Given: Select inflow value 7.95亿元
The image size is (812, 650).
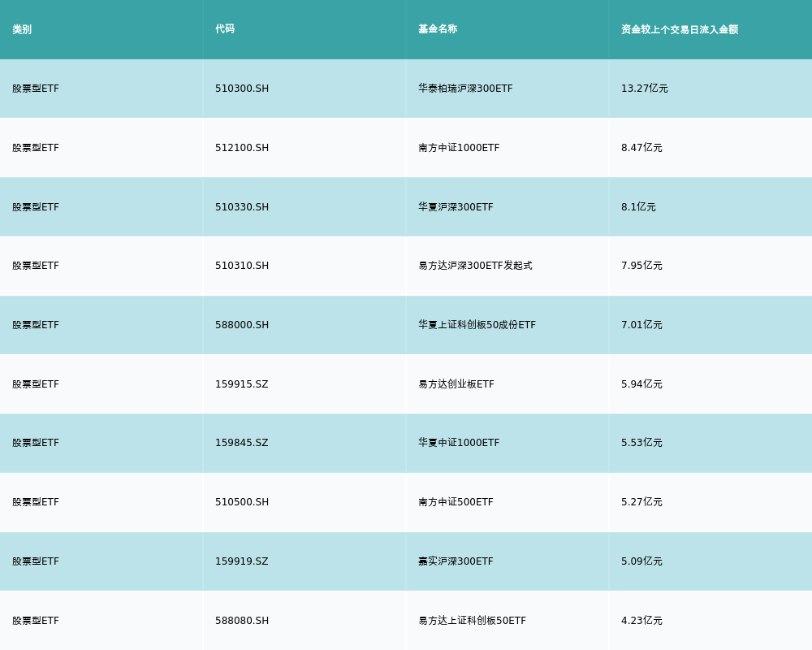Looking at the screenshot, I should tap(641, 266).
